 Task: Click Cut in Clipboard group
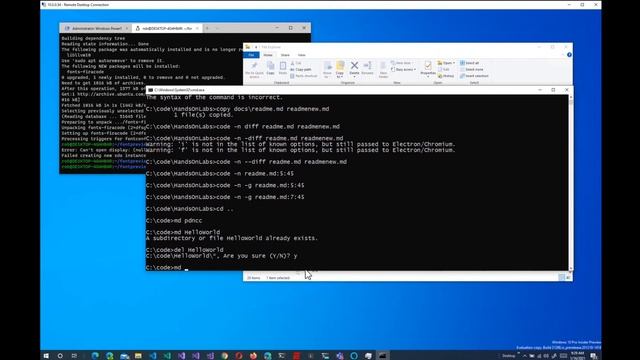click(296, 63)
